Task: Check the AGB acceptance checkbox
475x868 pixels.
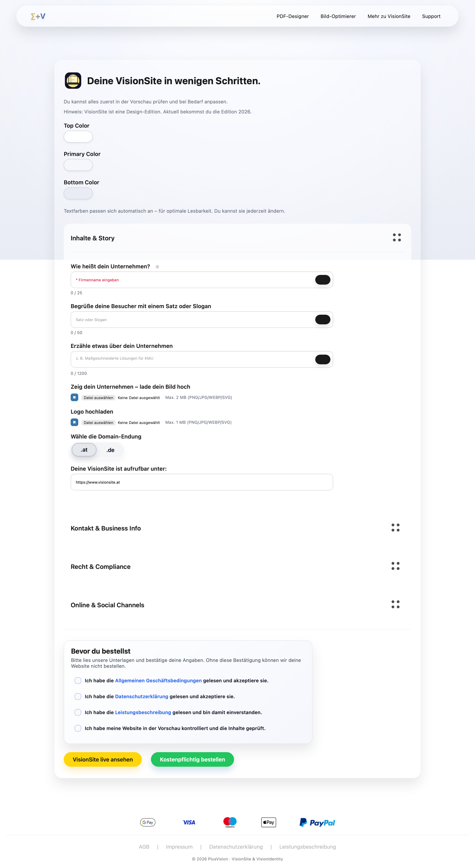Action: [78, 680]
